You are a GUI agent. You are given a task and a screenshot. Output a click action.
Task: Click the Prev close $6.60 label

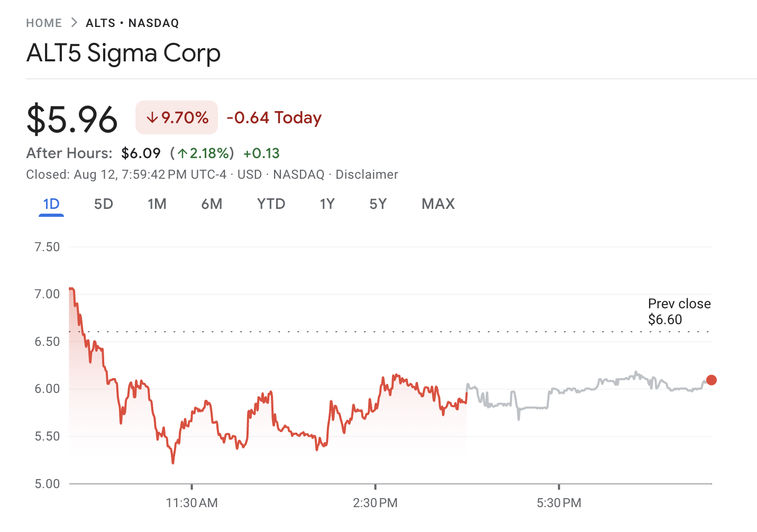coord(679,311)
